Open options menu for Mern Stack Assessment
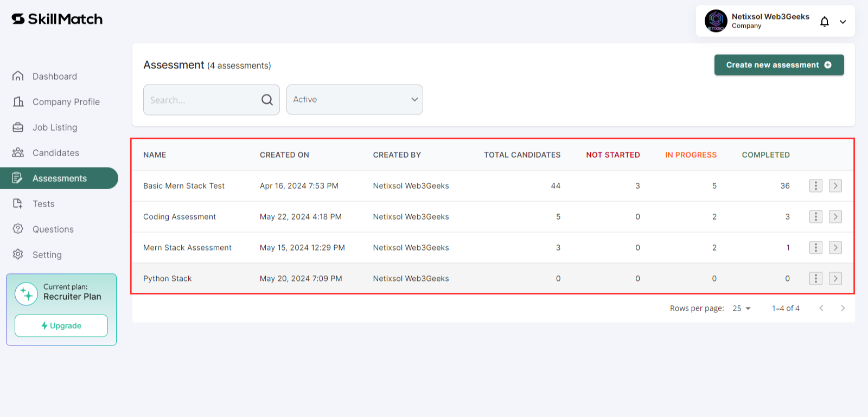 click(815, 248)
